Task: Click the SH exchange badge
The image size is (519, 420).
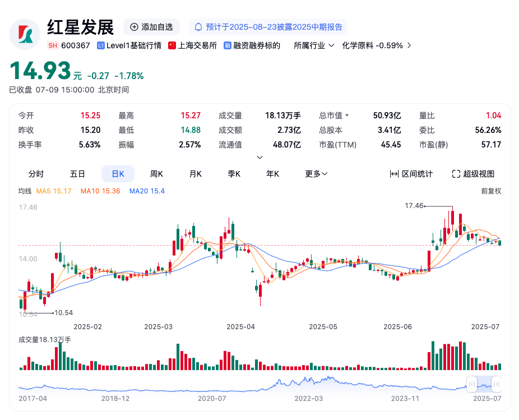Action: [x=53, y=45]
